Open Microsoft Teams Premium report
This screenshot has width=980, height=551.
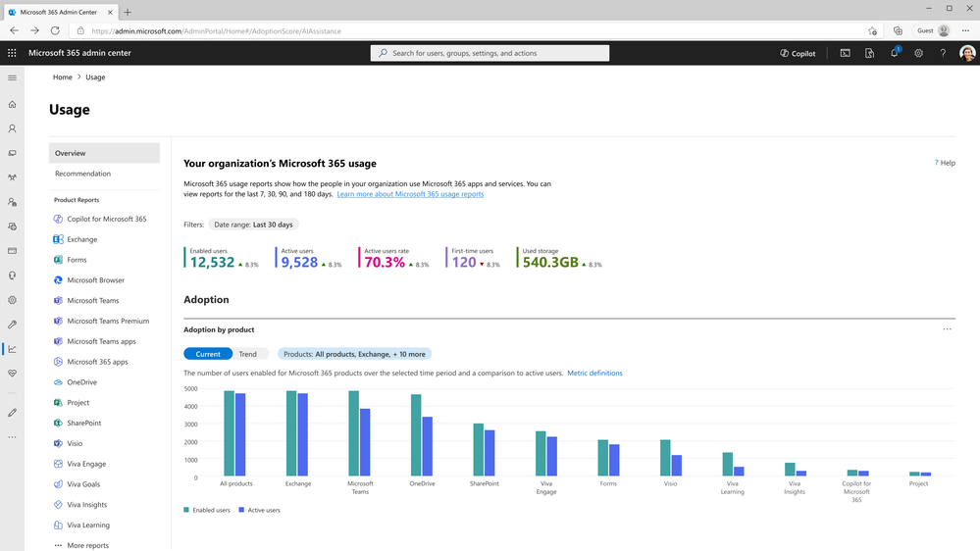[x=101, y=322]
